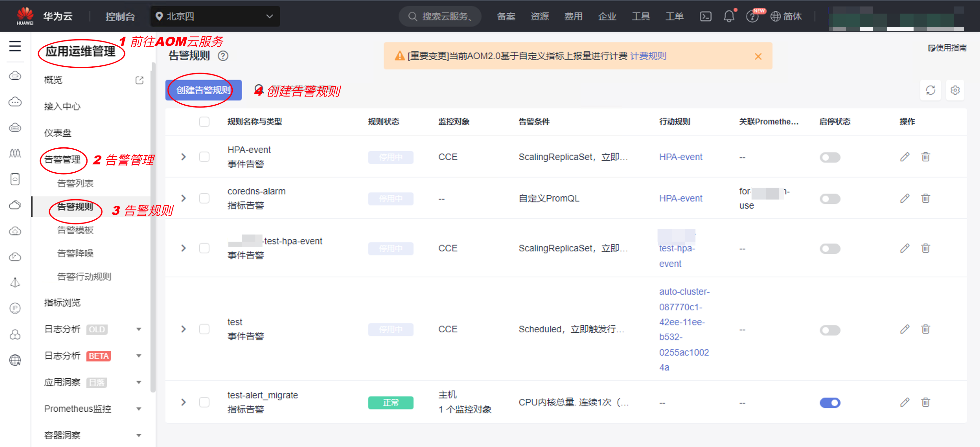Expand the HPA-event rule row
This screenshot has height=447, width=980.
184,157
